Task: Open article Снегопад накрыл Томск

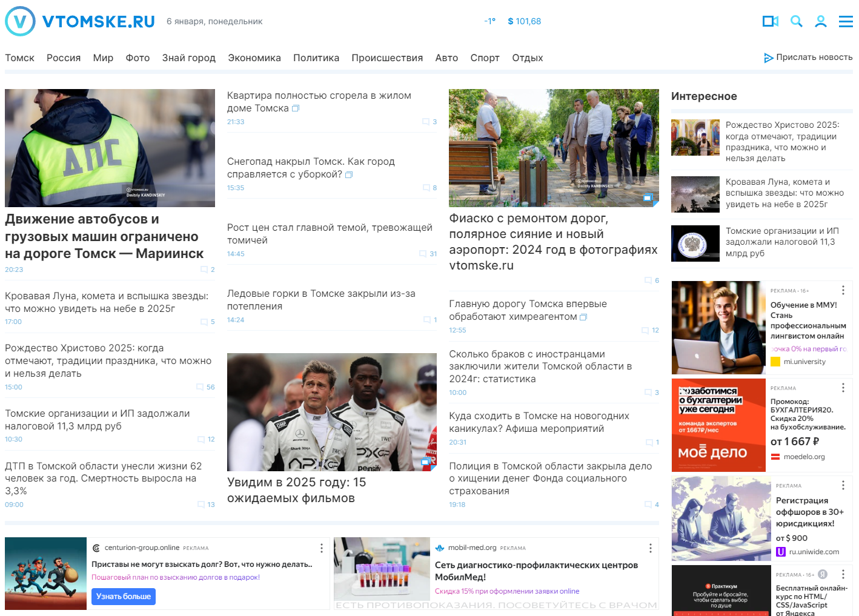Action: 311,168
